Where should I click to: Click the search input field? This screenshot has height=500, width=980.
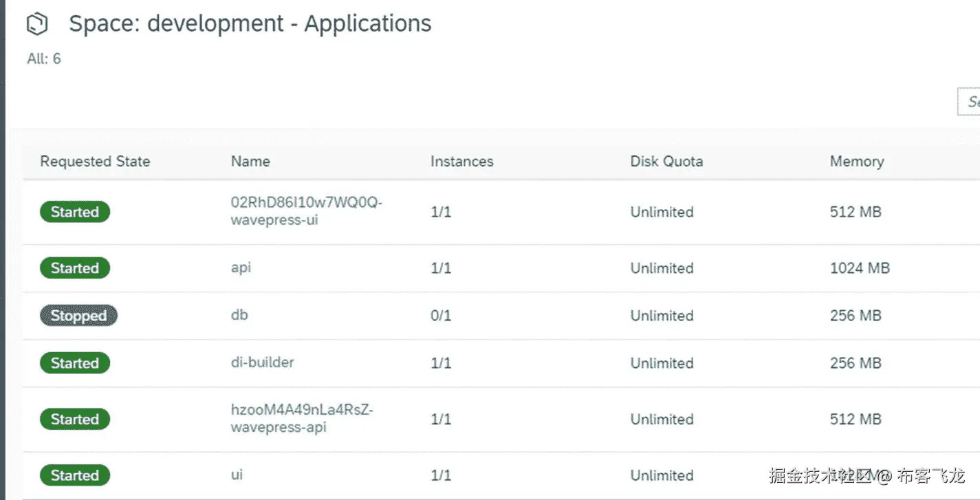tap(970, 102)
